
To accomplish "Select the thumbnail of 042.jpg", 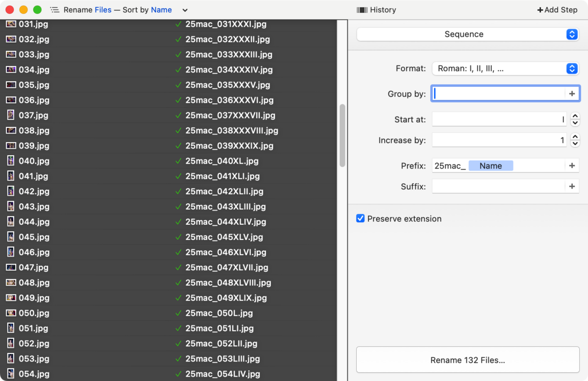I will point(11,191).
